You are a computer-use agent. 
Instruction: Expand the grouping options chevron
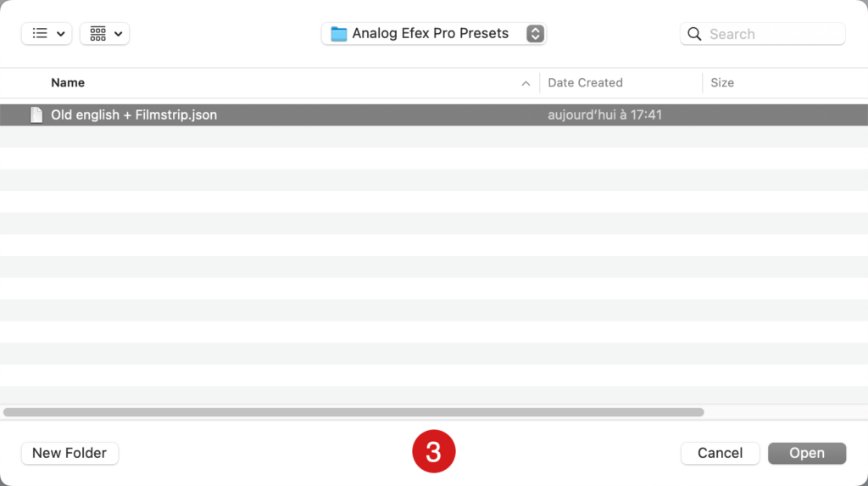[x=119, y=34]
